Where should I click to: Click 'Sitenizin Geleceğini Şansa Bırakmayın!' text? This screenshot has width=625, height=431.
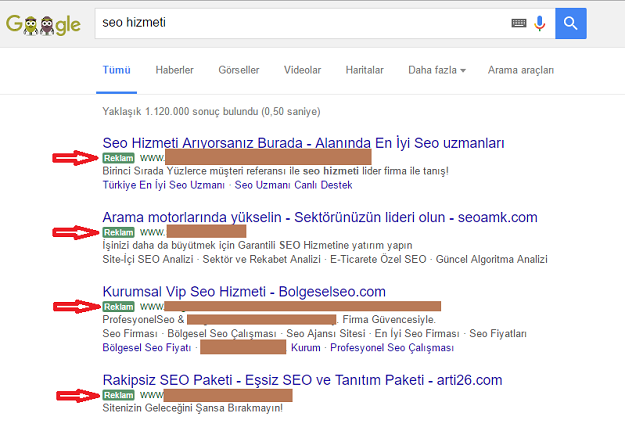(193, 408)
